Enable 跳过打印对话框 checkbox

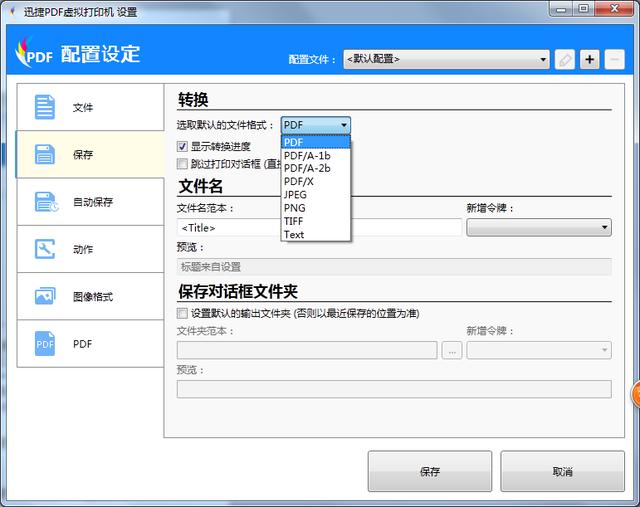click(182, 163)
